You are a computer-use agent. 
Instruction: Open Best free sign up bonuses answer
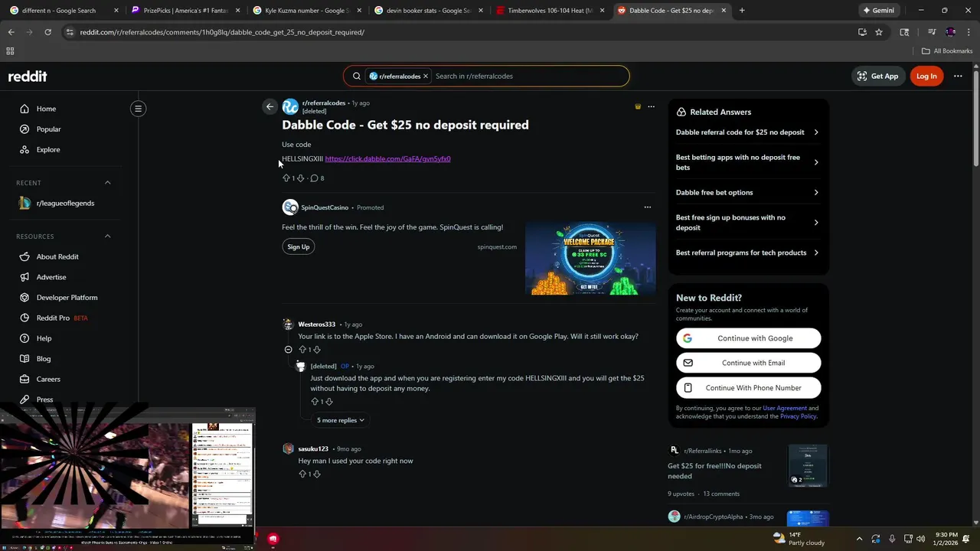748,223
